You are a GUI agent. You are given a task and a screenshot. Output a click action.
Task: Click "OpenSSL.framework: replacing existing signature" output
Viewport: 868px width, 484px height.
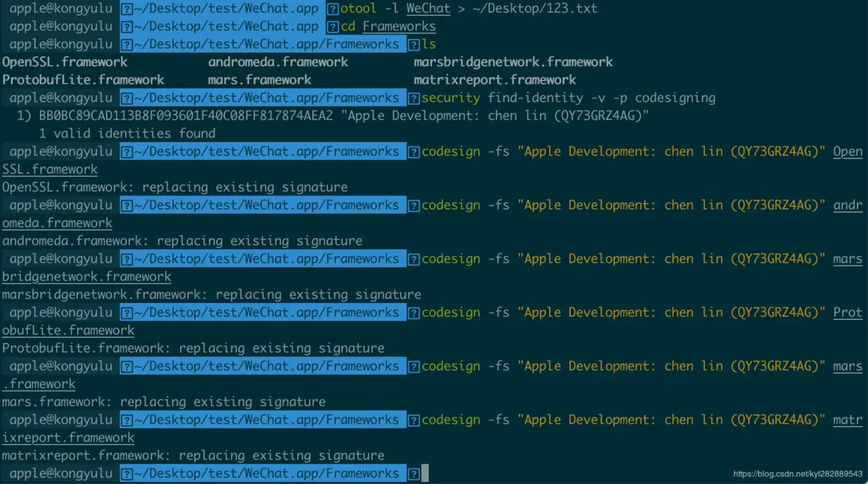click(x=175, y=187)
